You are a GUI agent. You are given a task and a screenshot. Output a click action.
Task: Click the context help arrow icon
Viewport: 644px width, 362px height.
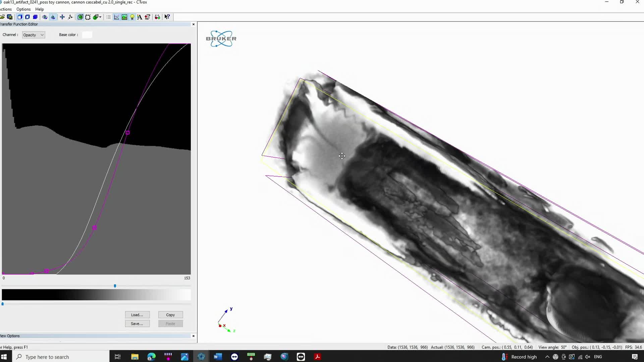[167, 17]
